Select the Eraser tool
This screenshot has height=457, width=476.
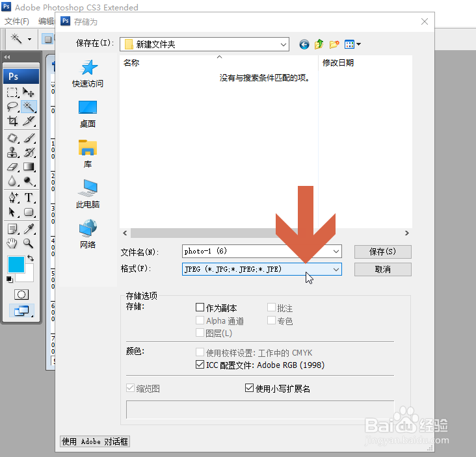(12, 167)
